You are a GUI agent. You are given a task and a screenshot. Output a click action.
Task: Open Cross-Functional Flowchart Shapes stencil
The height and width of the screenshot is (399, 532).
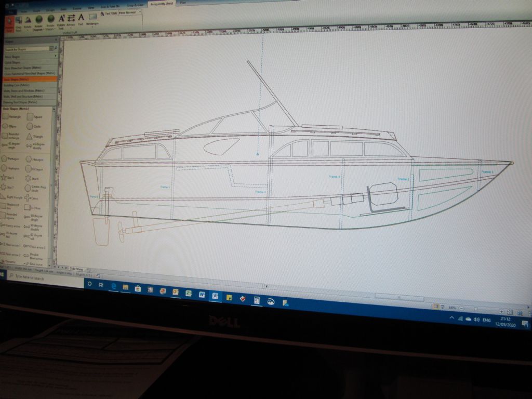30,73
